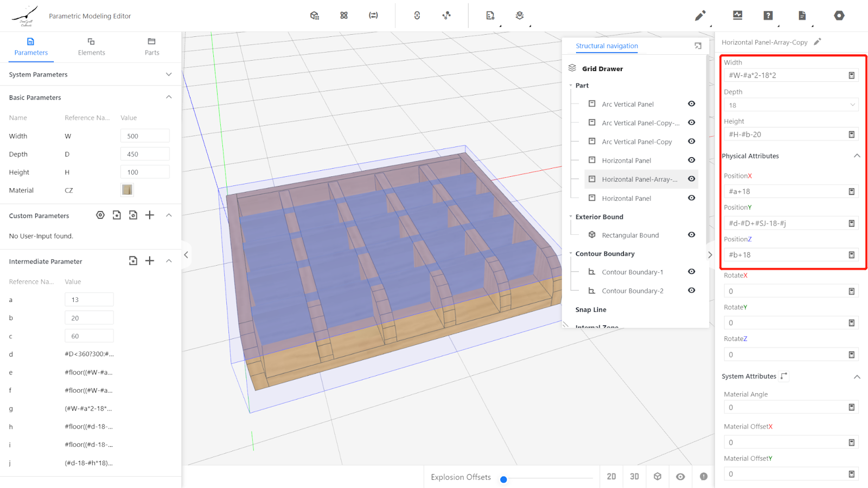Collapse the Physical Attributes section
This screenshot has width=868, height=488.
[857, 156]
